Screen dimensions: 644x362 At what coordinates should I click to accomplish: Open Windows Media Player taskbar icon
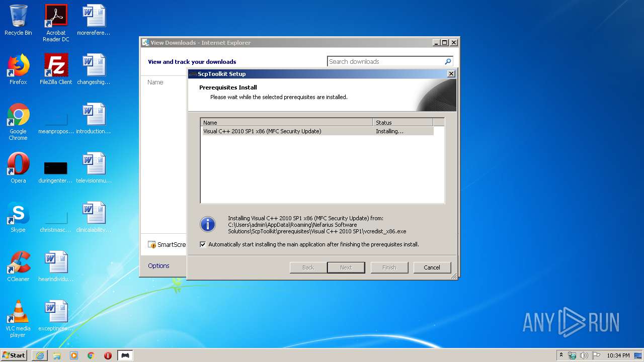click(74, 355)
